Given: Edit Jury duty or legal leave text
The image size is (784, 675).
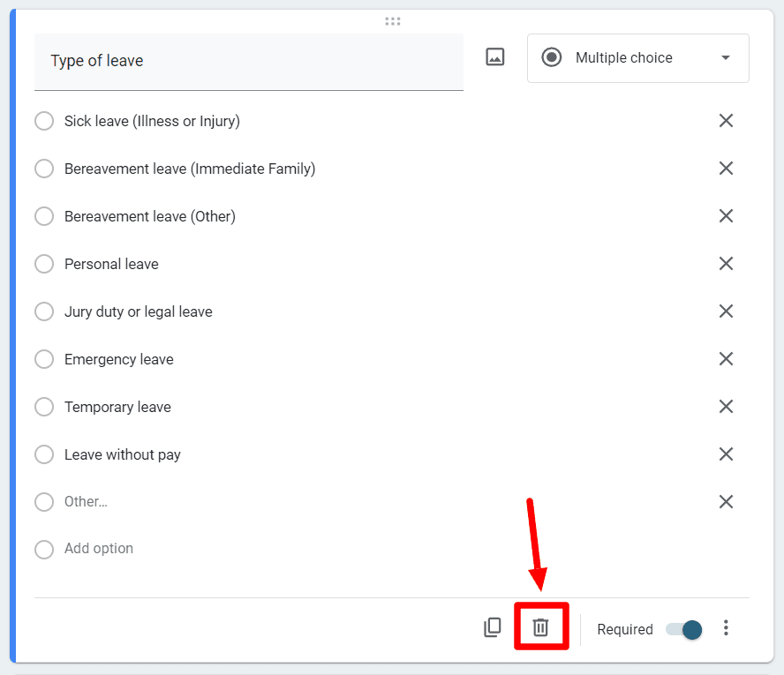Looking at the screenshot, I should [139, 311].
